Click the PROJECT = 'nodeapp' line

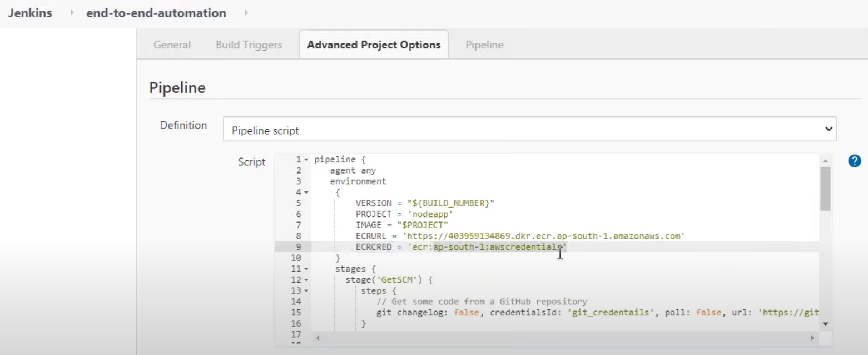[405, 214]
